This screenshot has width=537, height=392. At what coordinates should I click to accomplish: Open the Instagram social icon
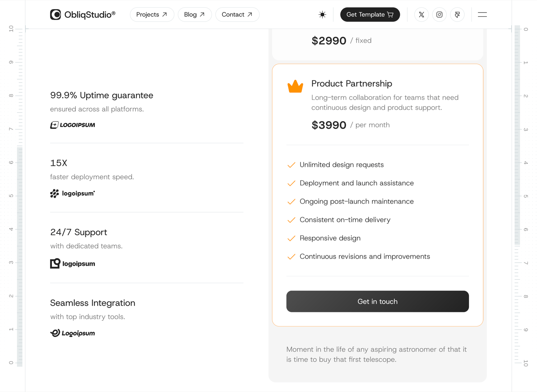pos(439,15)
